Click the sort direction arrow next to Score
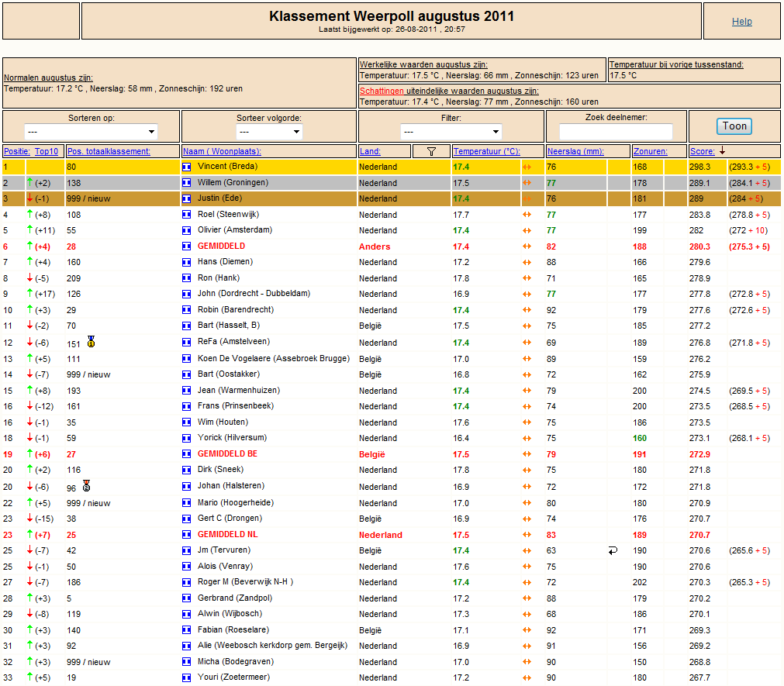 pyautogui.click(x=723, y=150)
